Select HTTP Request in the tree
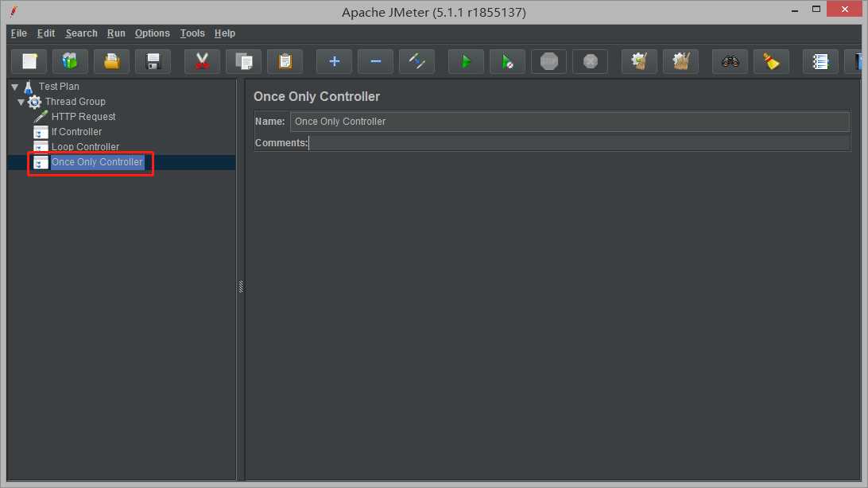Image resolution: width=868 pixels, height=488 pixels. tap(83, 117)
